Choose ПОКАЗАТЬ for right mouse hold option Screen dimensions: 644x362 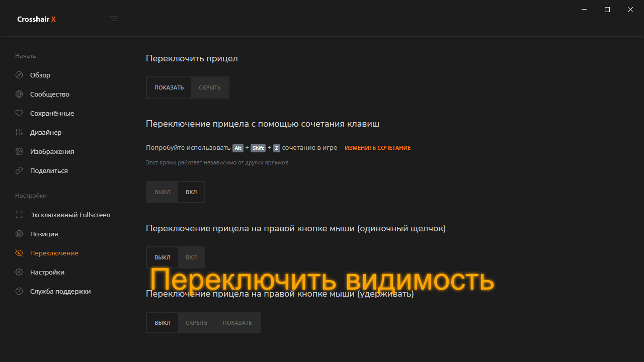(237, 323)
